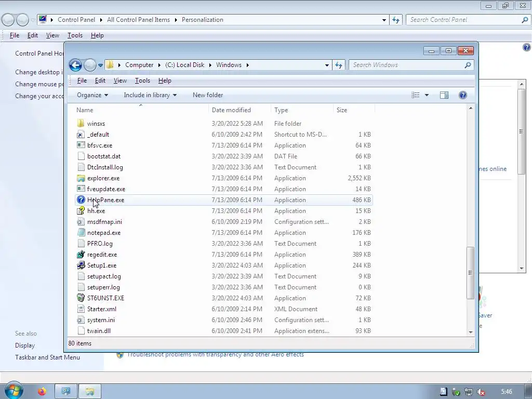Click the winsxs folder icon
Screen dimensions: 532x399
click(81, 124)
